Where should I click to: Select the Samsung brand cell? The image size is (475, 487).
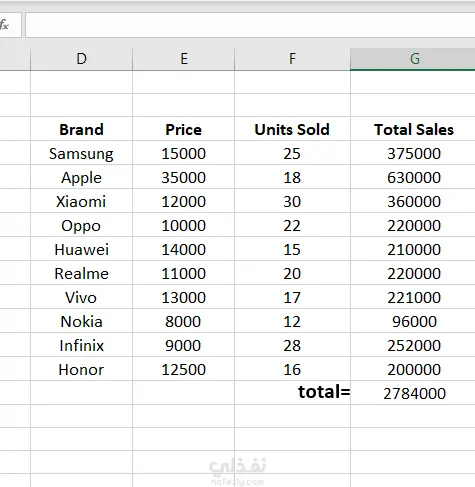click(81, 153)
